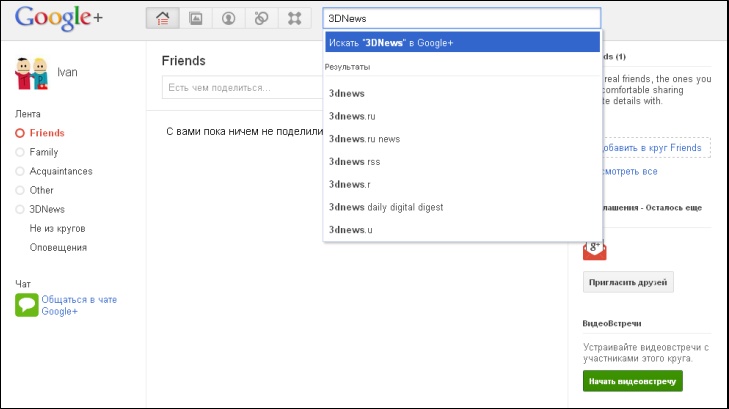Click the 'ВидеоВстречи' heading

pyautogui.click(x=612, y=323)
